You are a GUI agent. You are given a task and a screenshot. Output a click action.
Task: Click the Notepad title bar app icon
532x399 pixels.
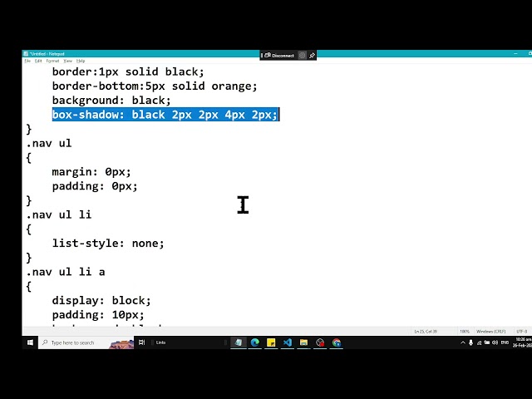26,53
